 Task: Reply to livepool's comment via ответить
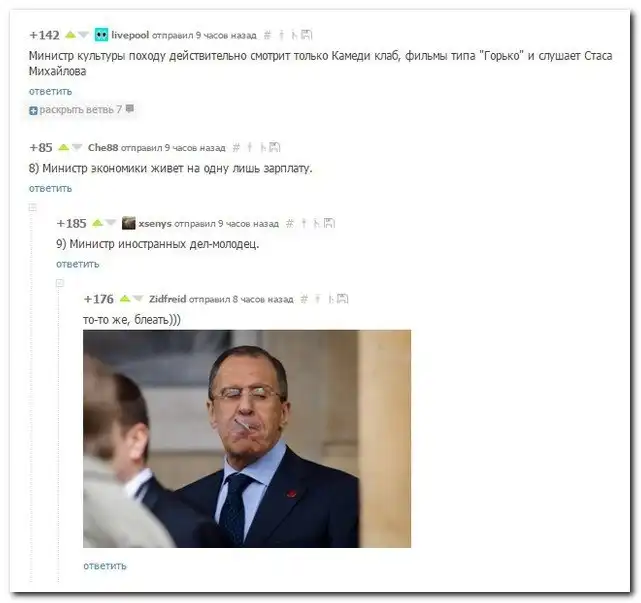point(50,91)
